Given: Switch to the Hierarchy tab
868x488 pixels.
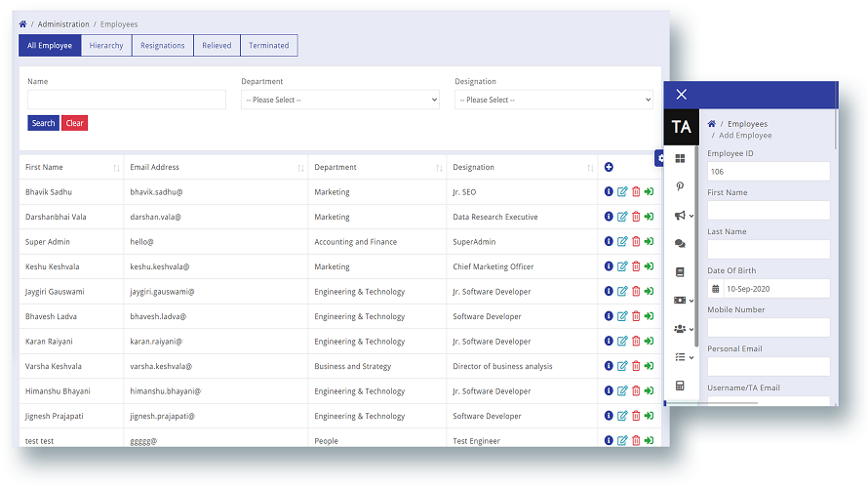Looking at the screenshot, I should click(x=106, y=46).
